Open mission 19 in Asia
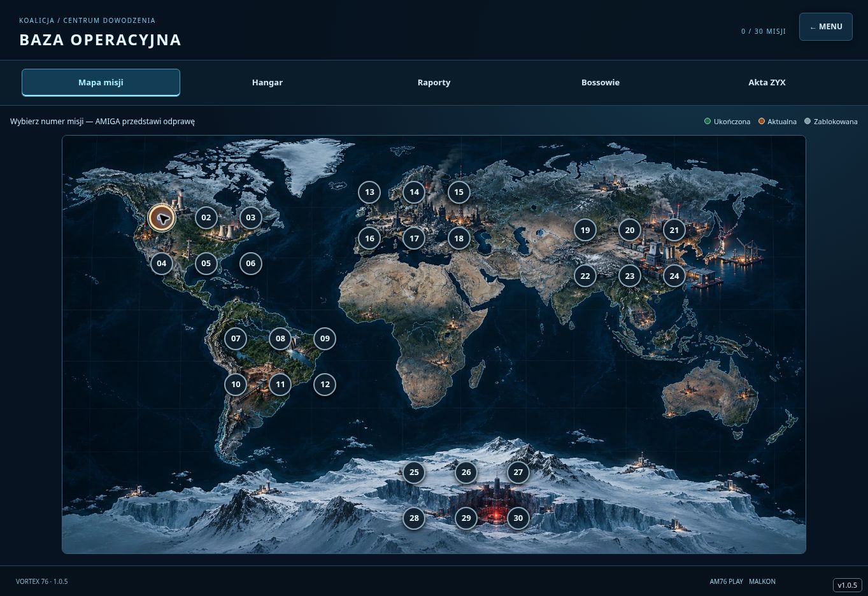 [x=585, y=231]
